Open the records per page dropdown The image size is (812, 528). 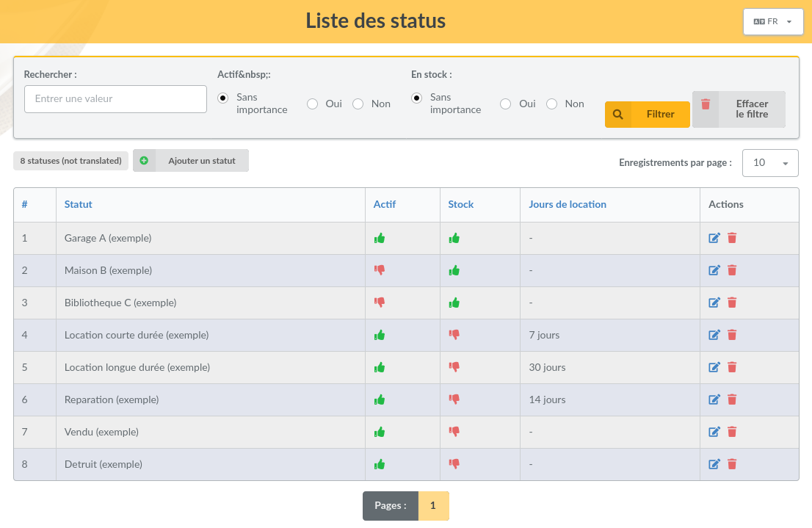770,163
